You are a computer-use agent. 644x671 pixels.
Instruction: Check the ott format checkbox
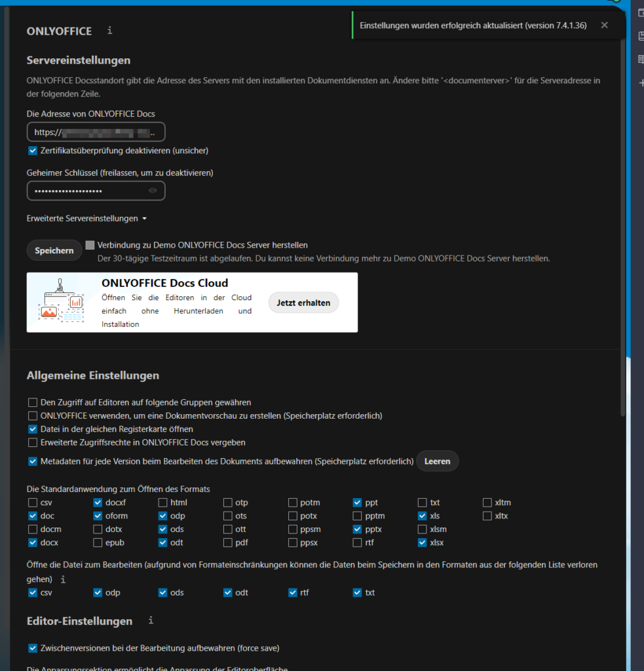[x=227, y=529]
